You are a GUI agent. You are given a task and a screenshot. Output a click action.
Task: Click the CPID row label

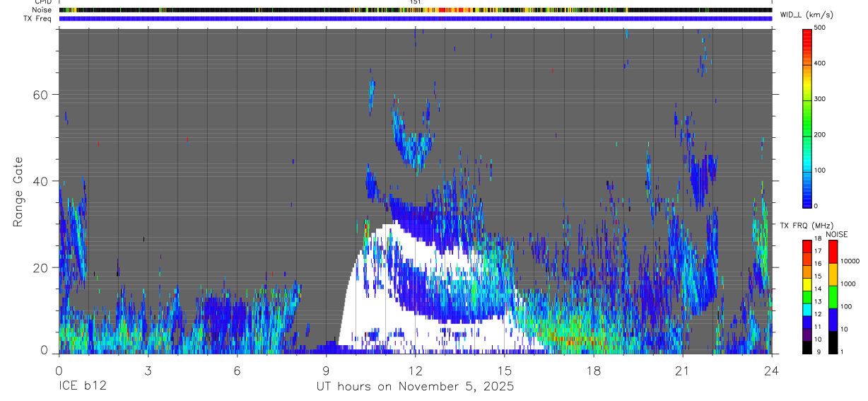[x=43, y=2]
